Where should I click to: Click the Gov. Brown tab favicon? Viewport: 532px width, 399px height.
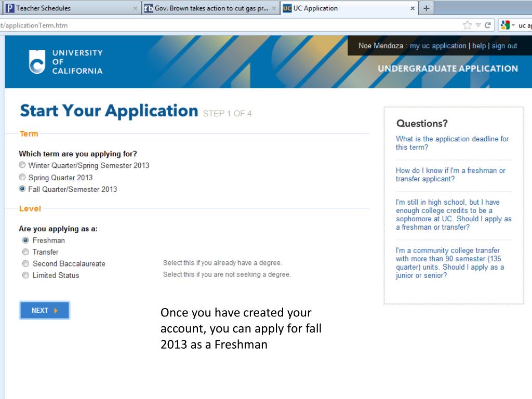(x=148, y=8)
